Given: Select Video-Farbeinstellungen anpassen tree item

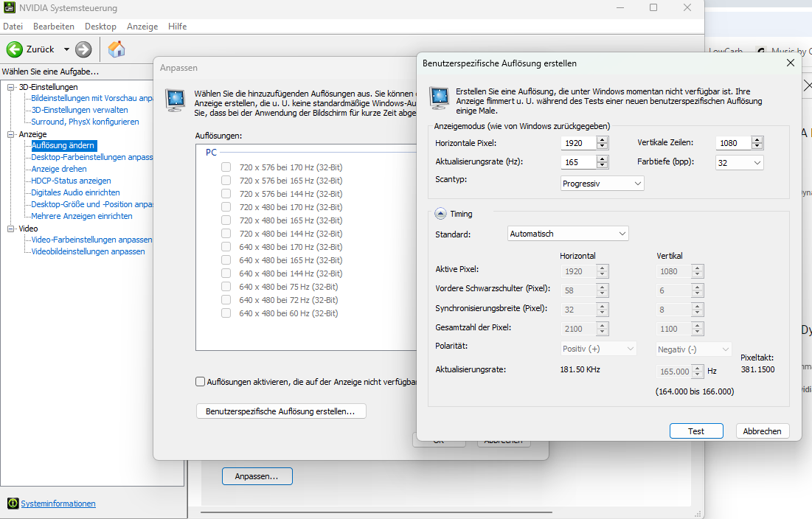Looking at the screenshot, I should click(x=91, y=240).
